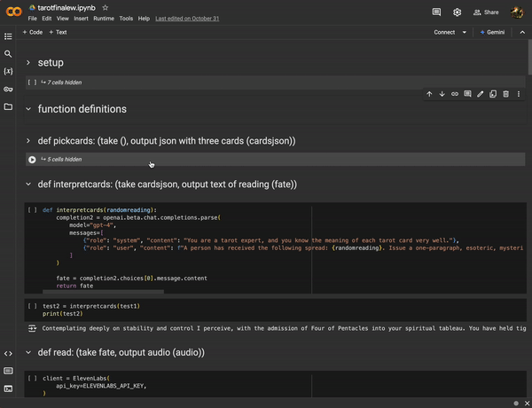Open the Files folder panel
532x408 pixels.
pos(8,107)
